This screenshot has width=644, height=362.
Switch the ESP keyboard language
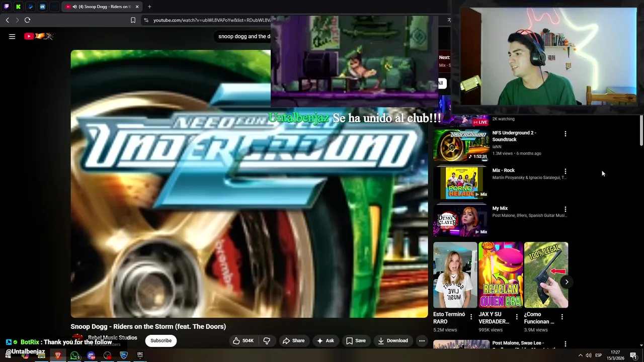(x=598, y=355)
